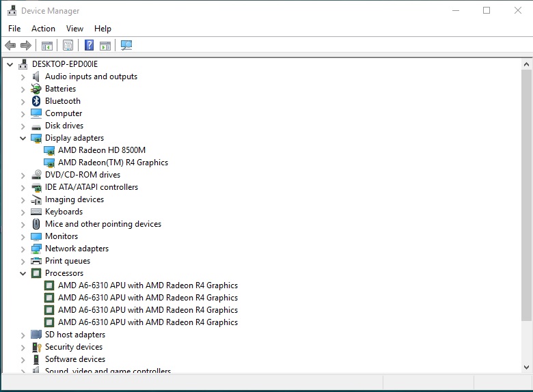Click the DVD/CD-ROM drives icon
This screenshot has width=533, height=392.
36,175
